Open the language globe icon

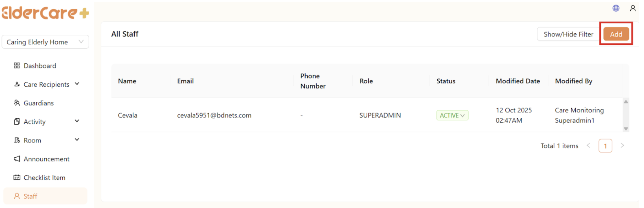pos(616,8)
